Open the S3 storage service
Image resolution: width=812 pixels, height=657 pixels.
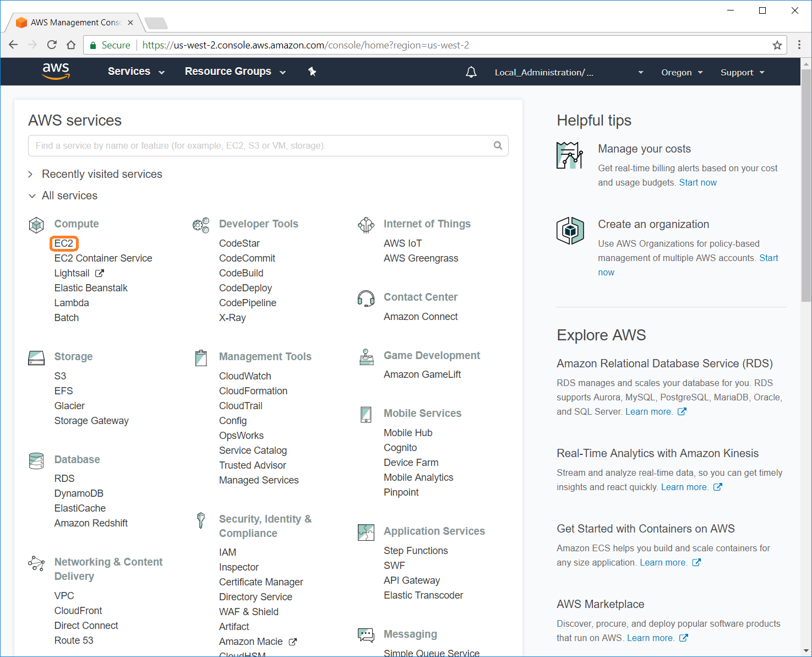(x=60, y=376)
